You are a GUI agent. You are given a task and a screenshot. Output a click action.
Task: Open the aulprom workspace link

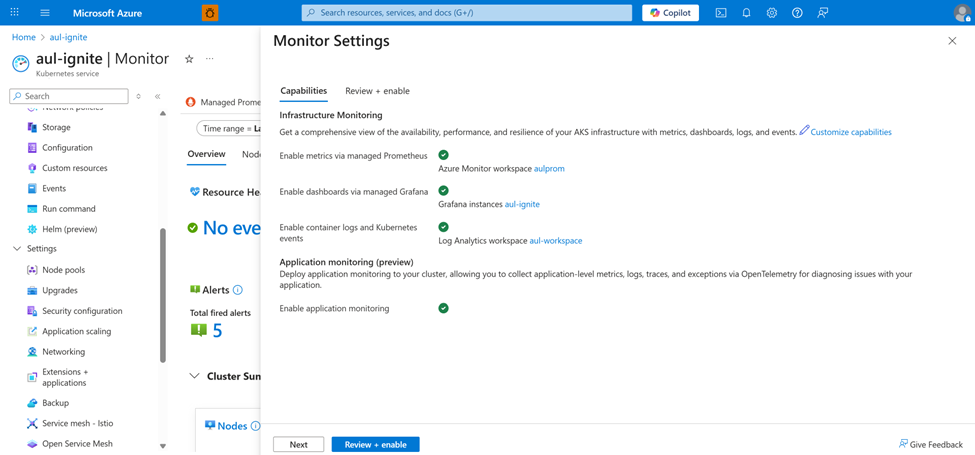[x=549, y=169]
